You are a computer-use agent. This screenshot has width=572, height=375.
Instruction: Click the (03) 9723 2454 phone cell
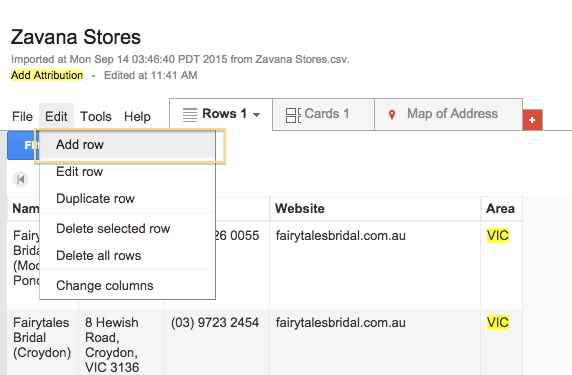[217, 342]
